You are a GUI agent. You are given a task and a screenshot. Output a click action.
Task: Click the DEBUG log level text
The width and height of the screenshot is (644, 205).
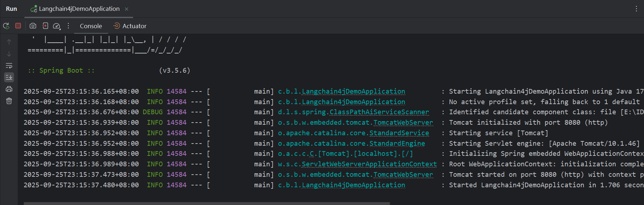[x=153, y=112]
